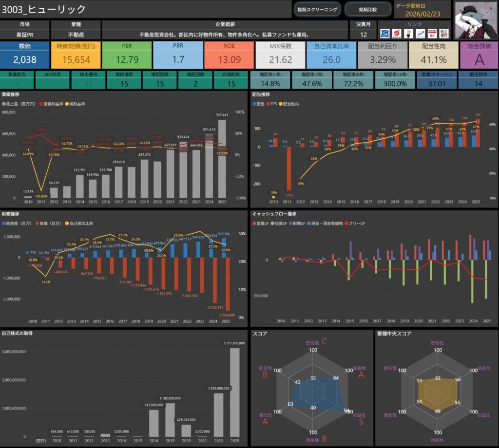Click the red-and-white 株式 link icon
Image resolution: width=499 pixels, height=448 pixels.
pyautogui.click(x=432, y=34)
